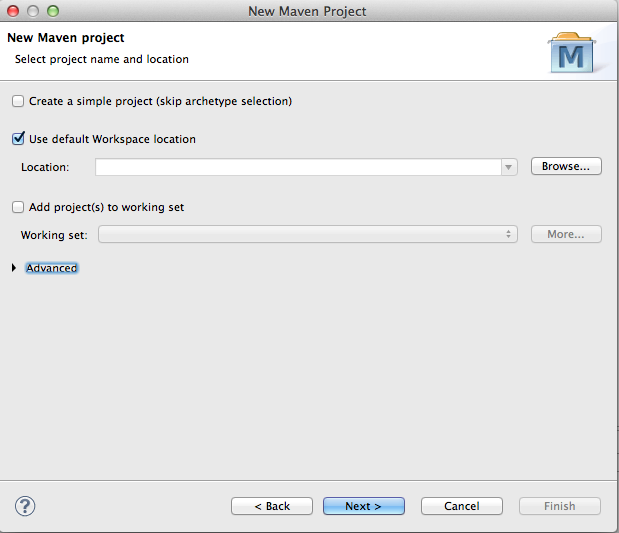The width and height of the screenshot is (619, 533).
Task: Click the Advanced label link
Action: pos(52,268)
